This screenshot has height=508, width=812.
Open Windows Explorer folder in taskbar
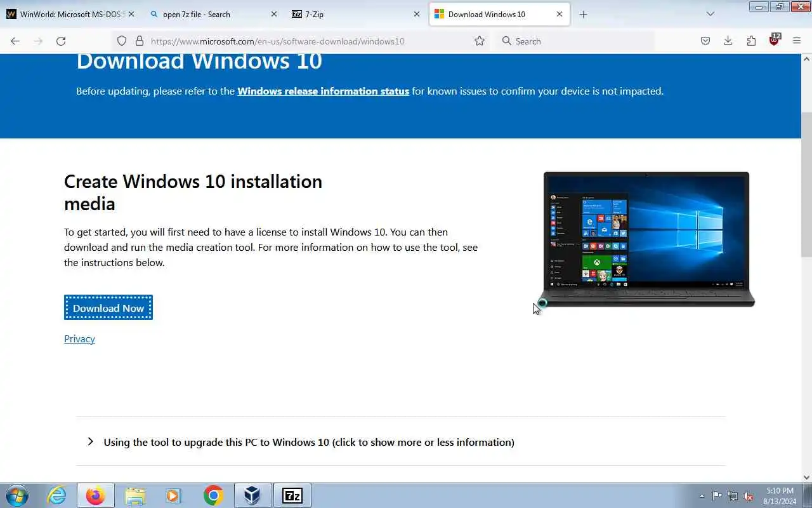[135, 495]
